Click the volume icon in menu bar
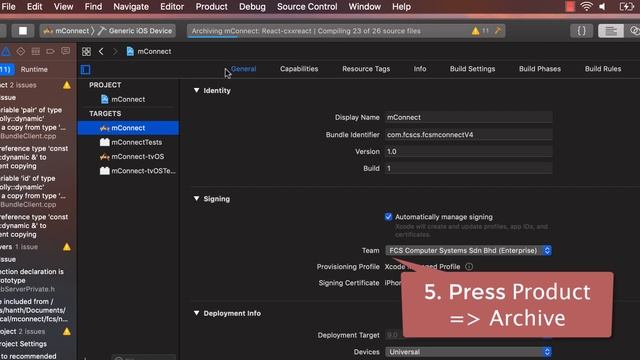640x360 pixels. (x=603, y=7)
